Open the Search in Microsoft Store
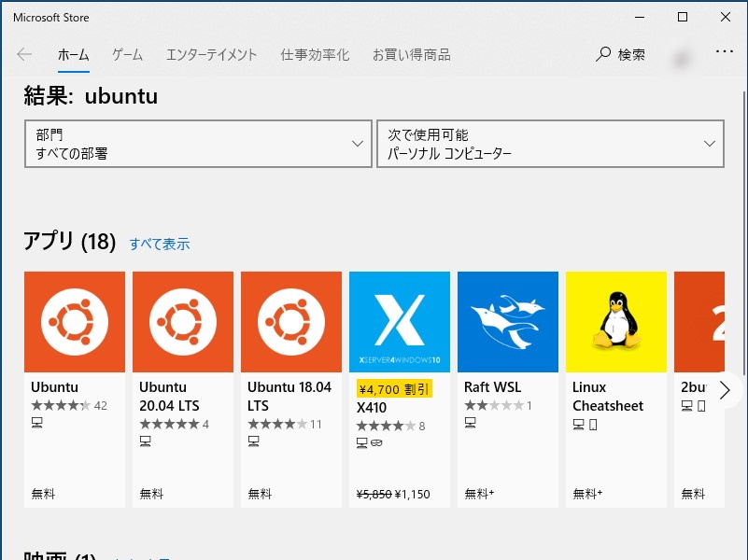 [x=620, y=54]
